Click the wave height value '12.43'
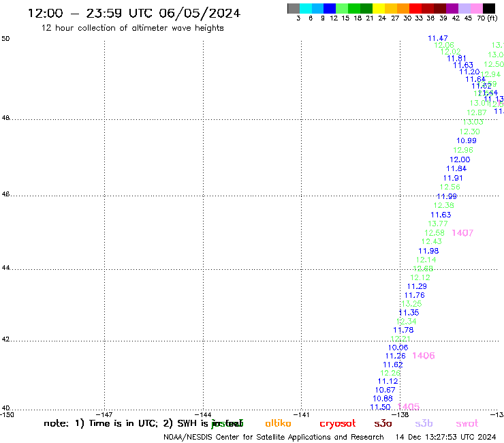 [432, 241]
